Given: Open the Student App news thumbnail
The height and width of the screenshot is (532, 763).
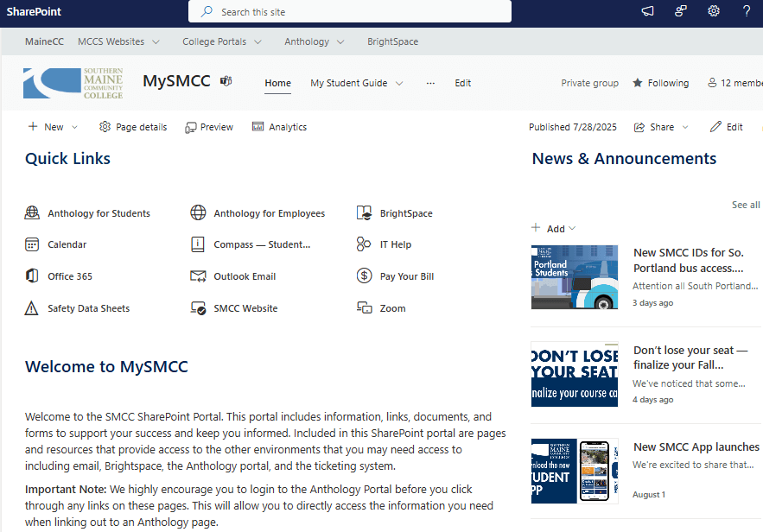Looking at the screenshot, I should coord(575,471).
